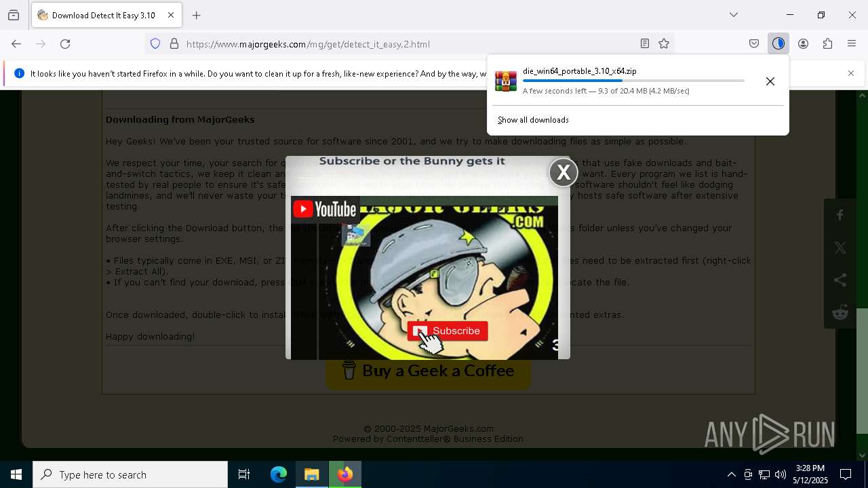Click Powered by Contentteller Business Edition text
This screenshot has height=488, width=868.
coord(428,439)
